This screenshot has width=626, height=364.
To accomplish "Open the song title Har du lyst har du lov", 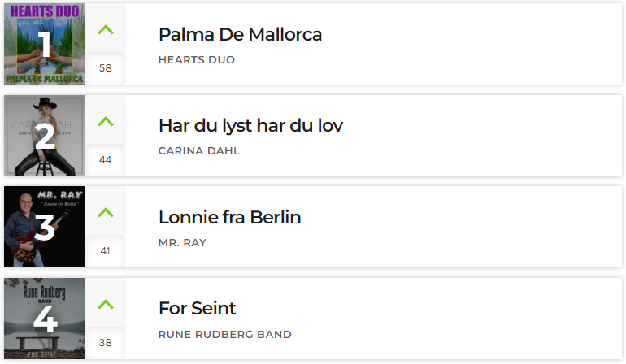I will 250,126.
